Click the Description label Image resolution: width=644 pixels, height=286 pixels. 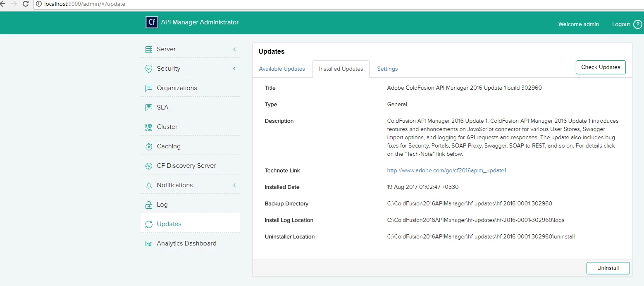tap(279, 121)
